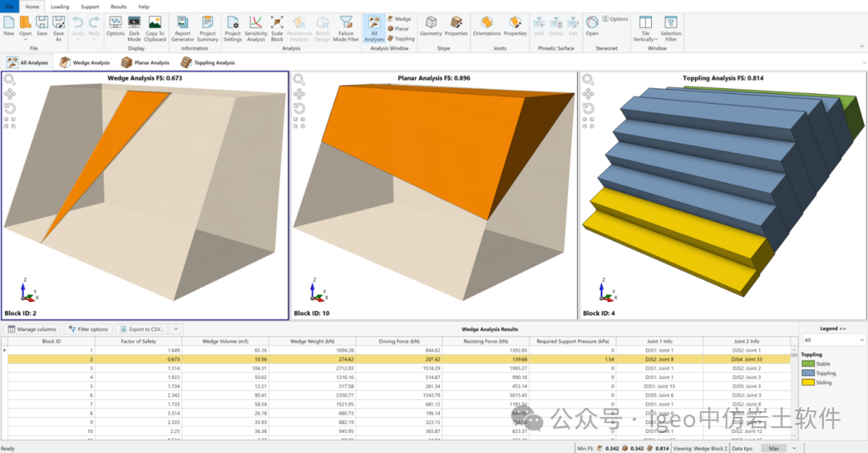This screenshot has height=453, width=868.
Task: Open Project Settings
Action: (x=232, y=29)
